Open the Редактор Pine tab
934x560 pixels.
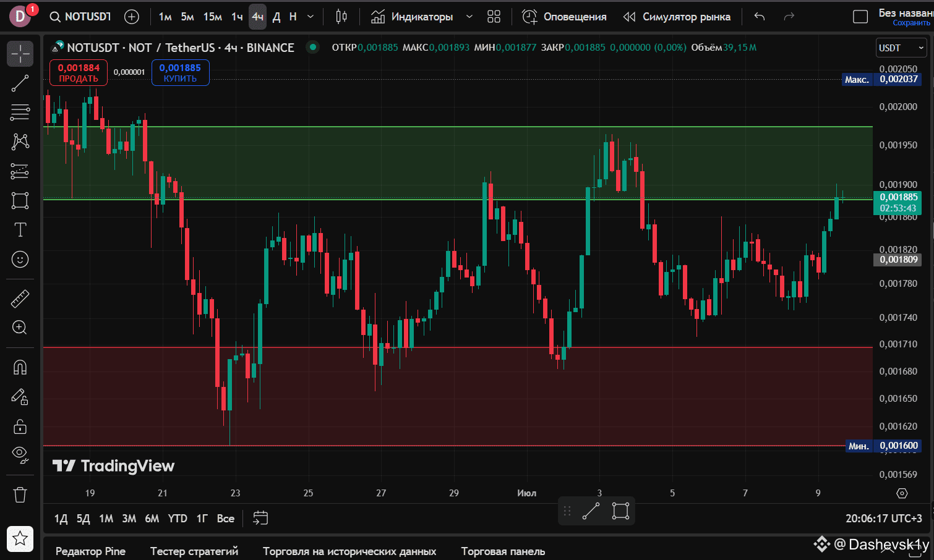click(x=90, y=551)
